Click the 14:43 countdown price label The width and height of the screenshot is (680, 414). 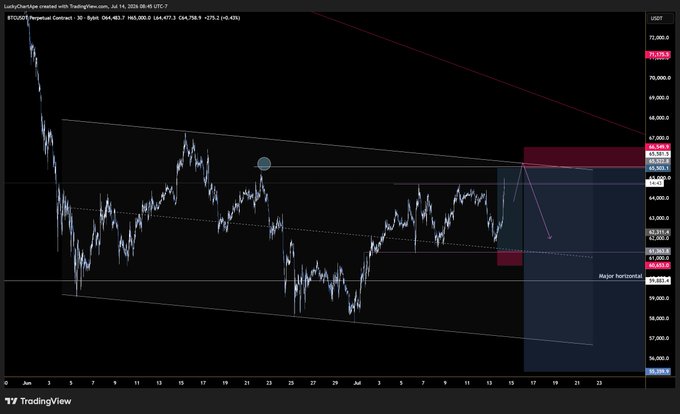[x=655, y=183]
